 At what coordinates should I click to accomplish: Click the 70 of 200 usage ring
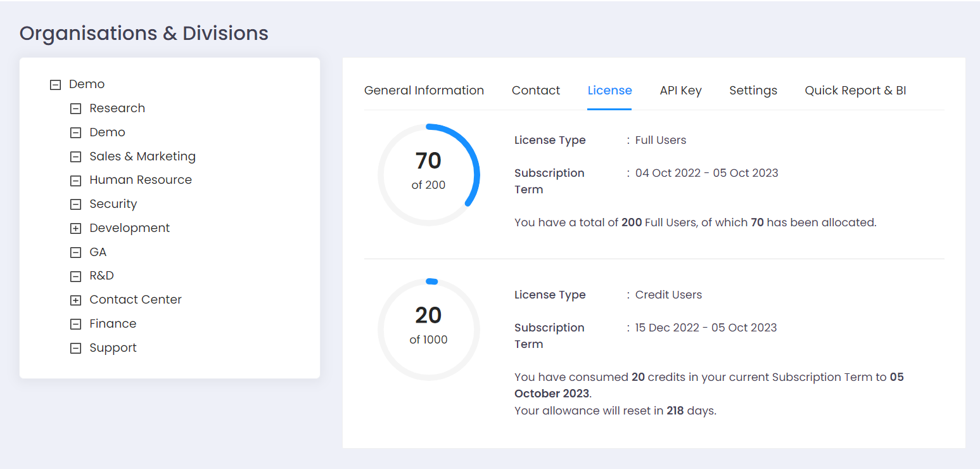pos(429,175)
